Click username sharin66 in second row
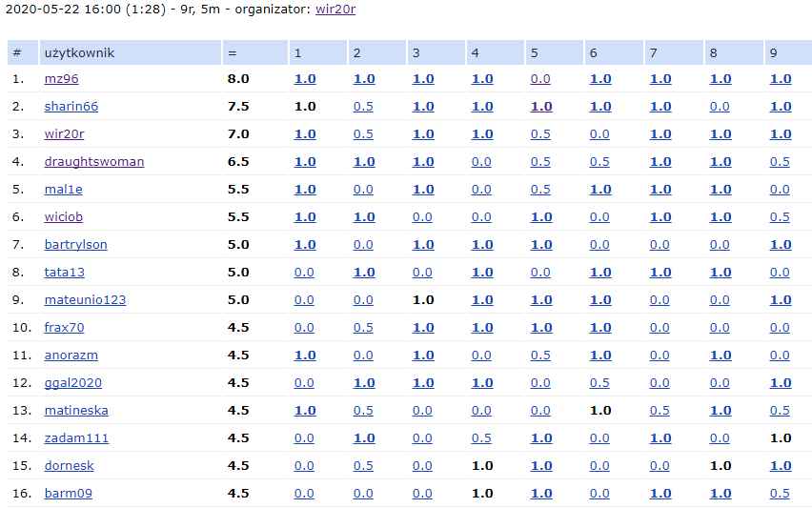The width and height of the screenshot is (812, 508). (x=71, y=107)
